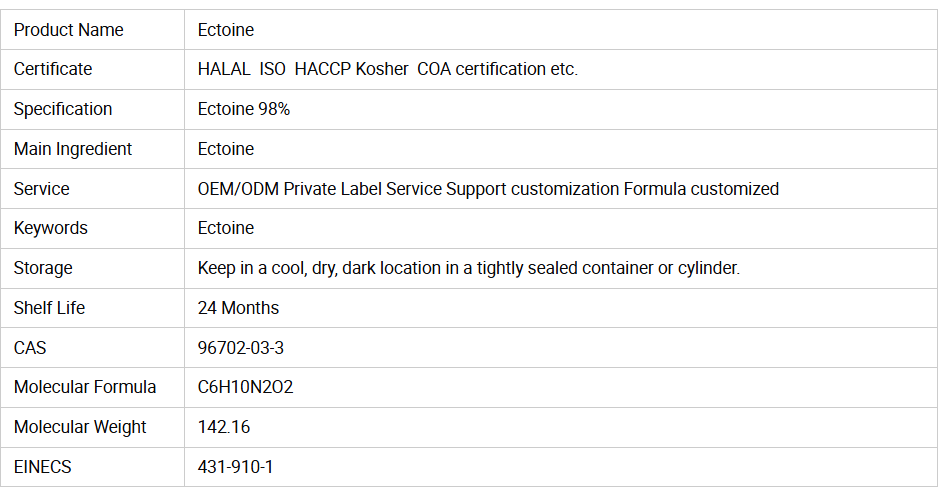Screen dimensions: 939x490
Task: Select the C6H10N2O2 formula value
Action: pos(246,387)
